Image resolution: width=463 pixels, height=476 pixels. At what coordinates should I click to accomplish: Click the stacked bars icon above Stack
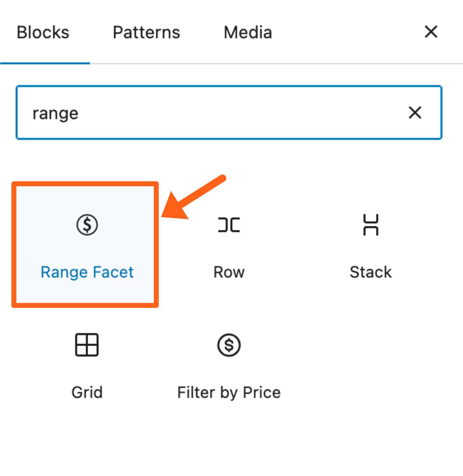click(370, 224)
